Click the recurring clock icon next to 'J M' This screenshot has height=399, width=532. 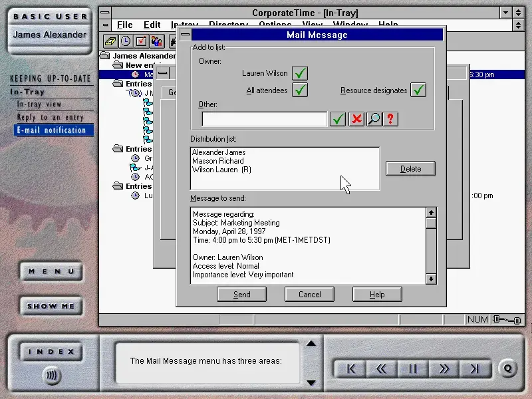pyautogui.click(x=135, y=93)
